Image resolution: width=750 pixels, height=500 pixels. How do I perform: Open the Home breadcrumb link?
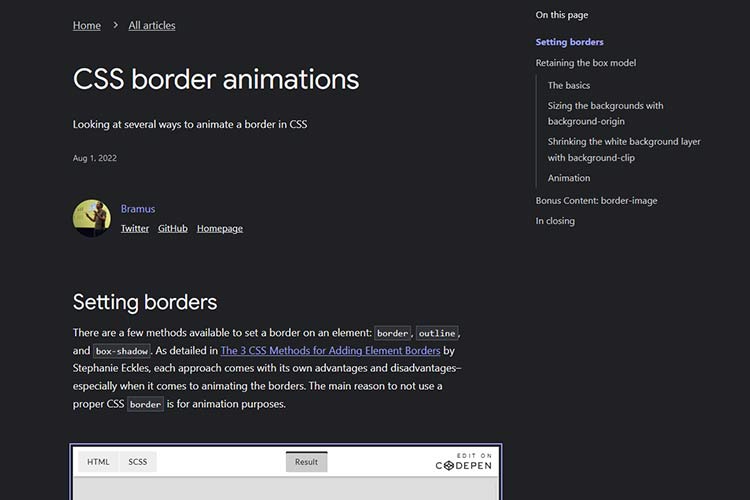pos(87,25)
